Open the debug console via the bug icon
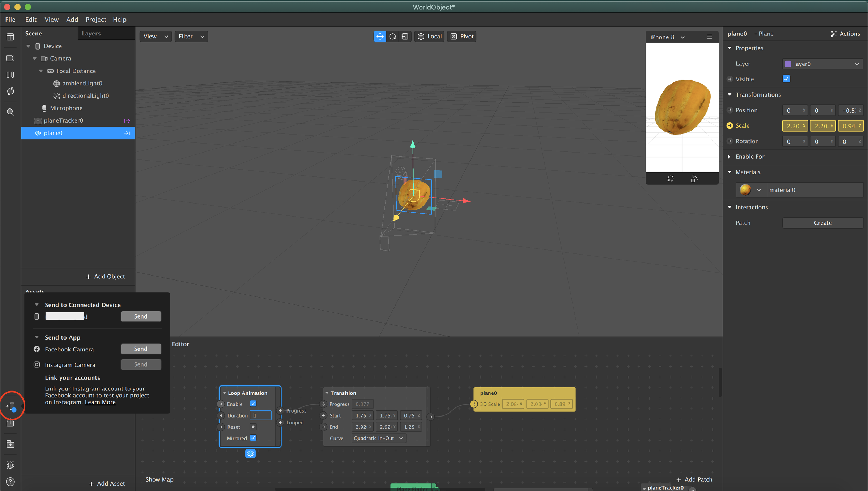The image size is (868, 491). tap(10, 465)
